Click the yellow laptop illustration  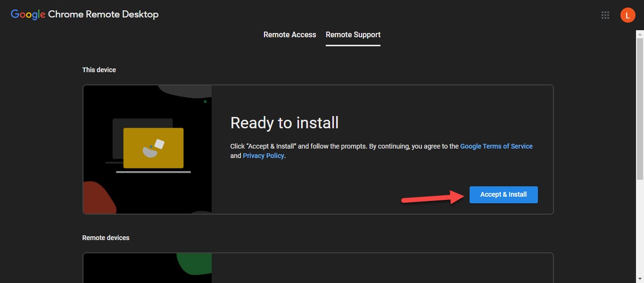(153, 148)
